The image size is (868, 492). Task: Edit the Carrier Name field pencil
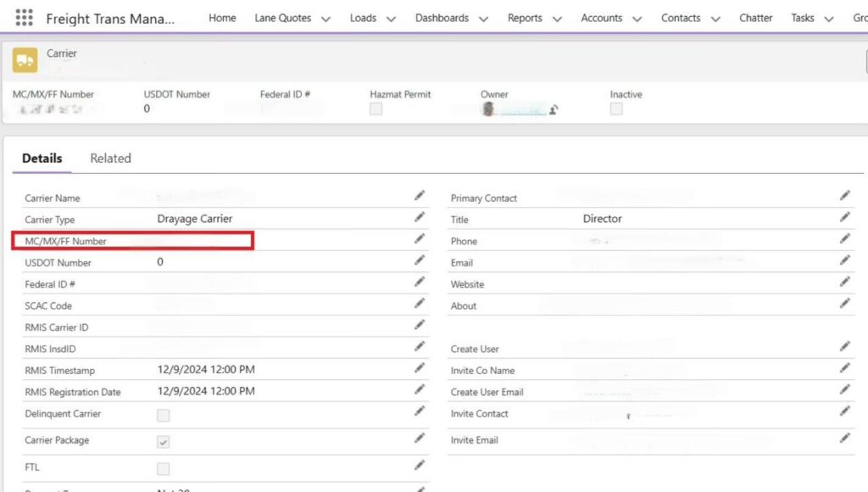(x=420, y=196)
